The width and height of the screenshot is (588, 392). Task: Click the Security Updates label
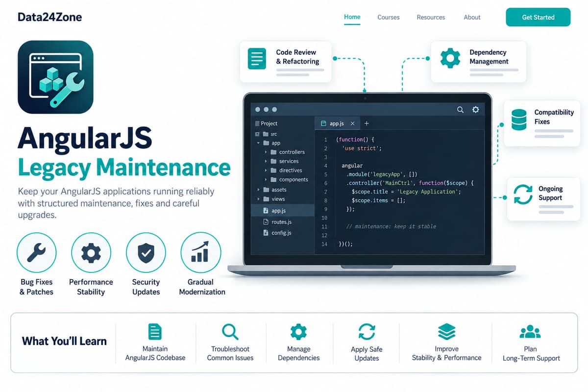tap(146, 287)
